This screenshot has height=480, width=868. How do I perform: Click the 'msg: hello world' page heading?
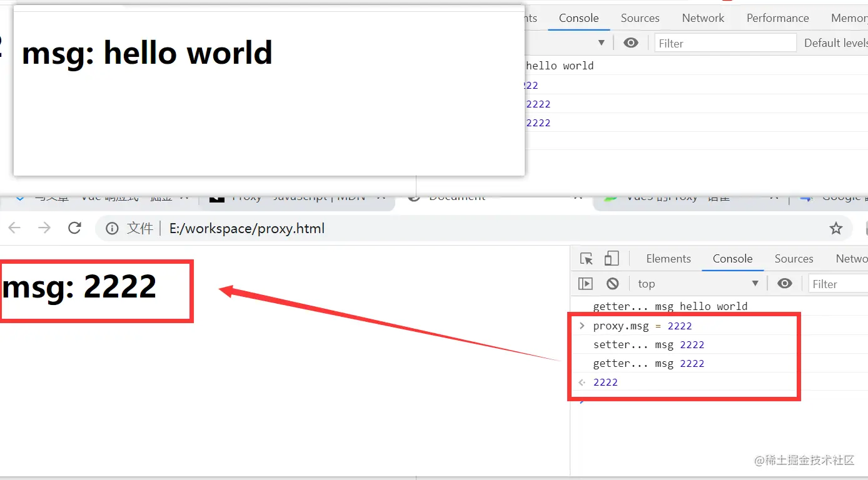pyautogui.click(x=147, y=52)
